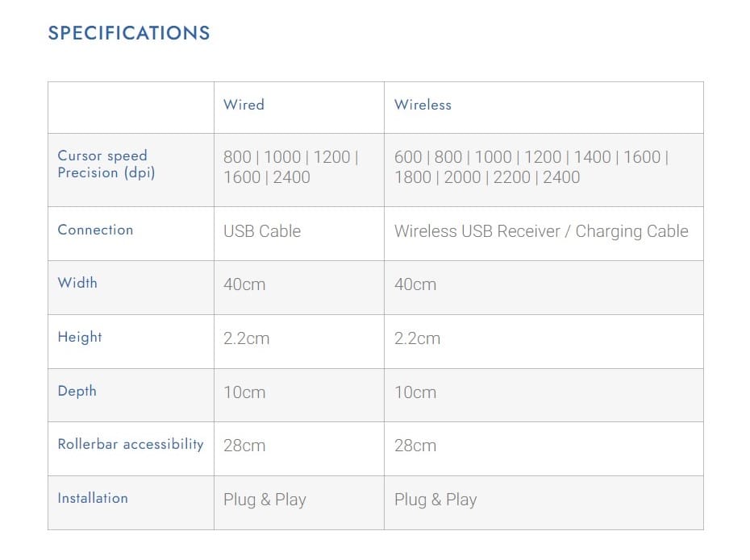Click the Wired width value 40cm
This screenshot has height=560, width=750.
pyautogui.click(x=244, y=284)
